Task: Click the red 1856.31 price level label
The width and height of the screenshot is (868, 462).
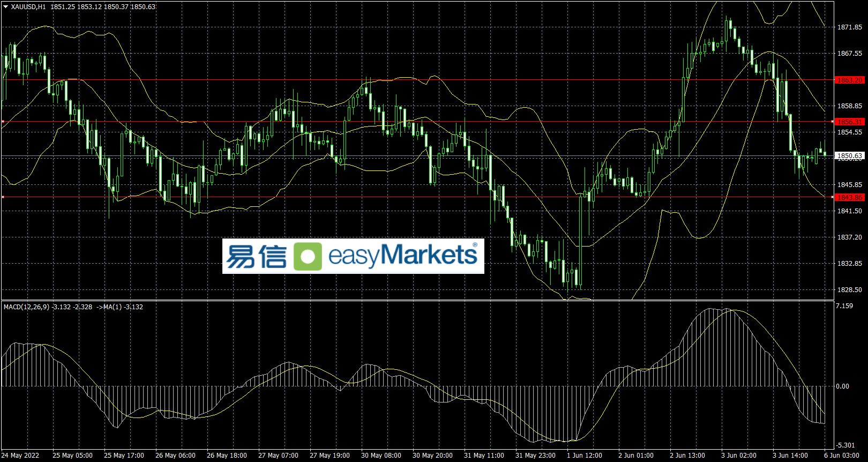Action: tap(850, 122)
